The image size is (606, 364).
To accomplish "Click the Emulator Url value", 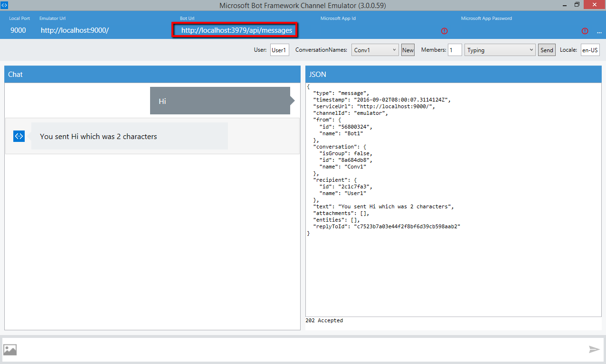I will coord(75,30).
